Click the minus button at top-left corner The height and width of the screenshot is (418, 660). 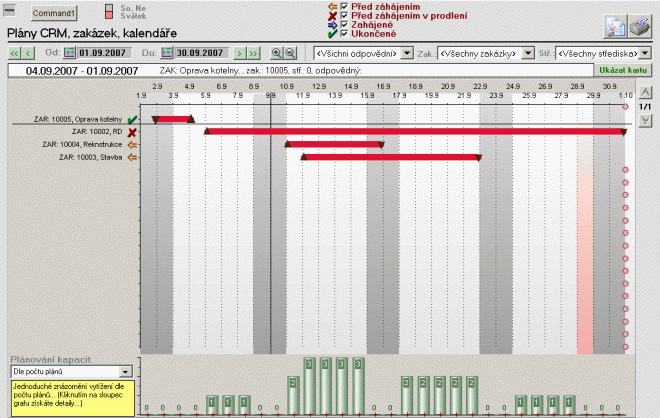(x=9, y=10)
